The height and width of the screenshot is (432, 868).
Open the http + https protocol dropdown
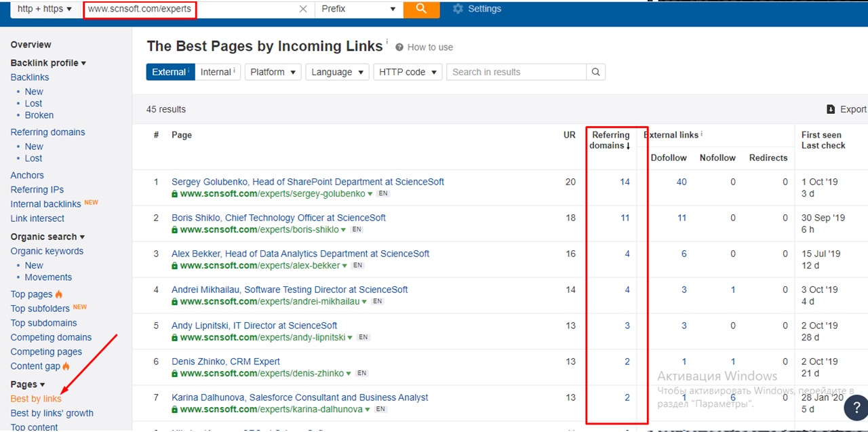coord(42,9)
